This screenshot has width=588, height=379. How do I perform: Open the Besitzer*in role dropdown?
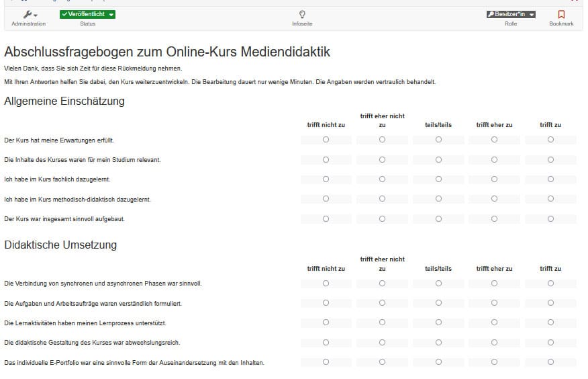511,14
